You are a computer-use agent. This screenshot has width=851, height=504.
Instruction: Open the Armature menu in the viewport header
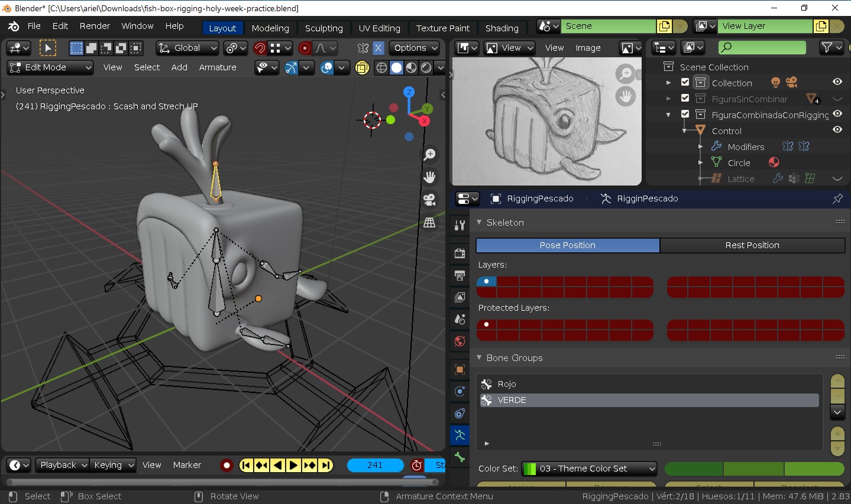[218, 67]
